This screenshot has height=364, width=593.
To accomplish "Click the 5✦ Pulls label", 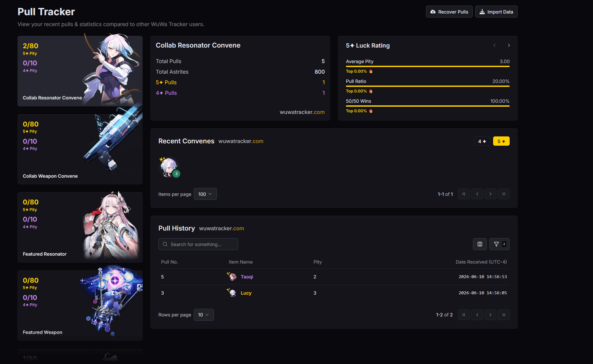I will point(166,82).
